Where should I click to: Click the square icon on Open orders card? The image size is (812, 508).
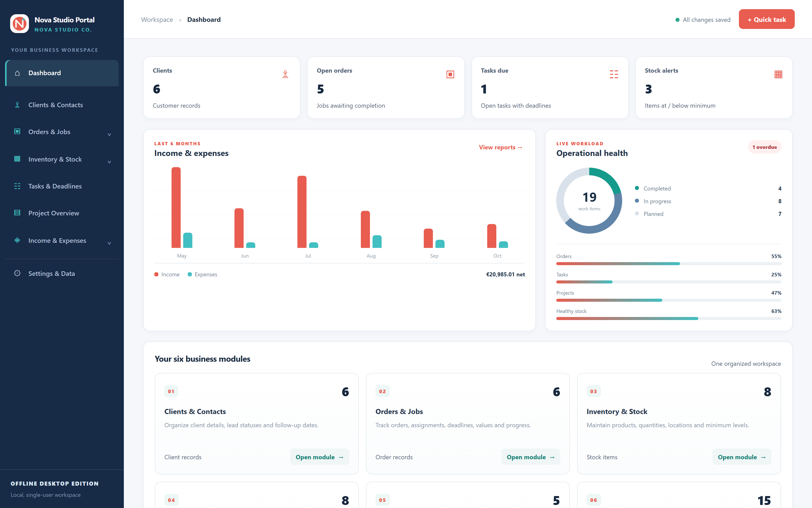(450, 74)
